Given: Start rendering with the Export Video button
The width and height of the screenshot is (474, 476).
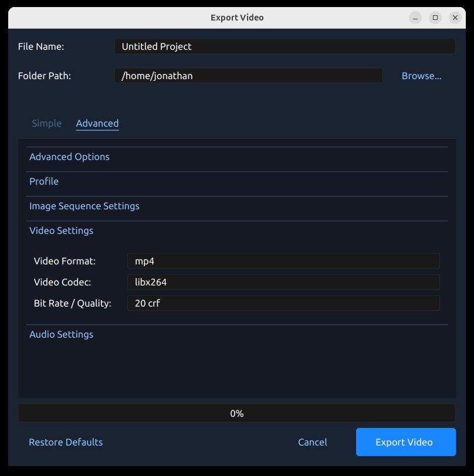Looking at the screenshot, I should coord(405,442).
